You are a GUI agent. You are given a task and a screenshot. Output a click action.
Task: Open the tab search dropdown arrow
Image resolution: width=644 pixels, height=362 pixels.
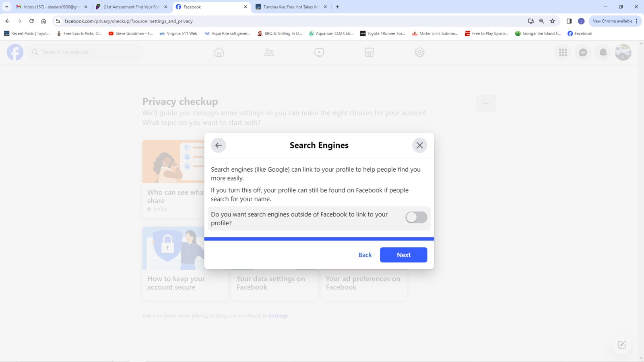[6, 7]
